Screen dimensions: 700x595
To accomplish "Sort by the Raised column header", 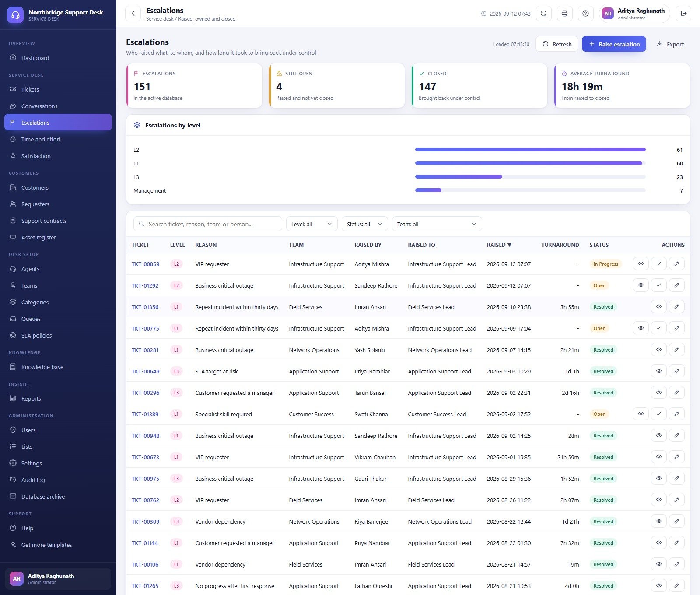I will tap(499, 245).
